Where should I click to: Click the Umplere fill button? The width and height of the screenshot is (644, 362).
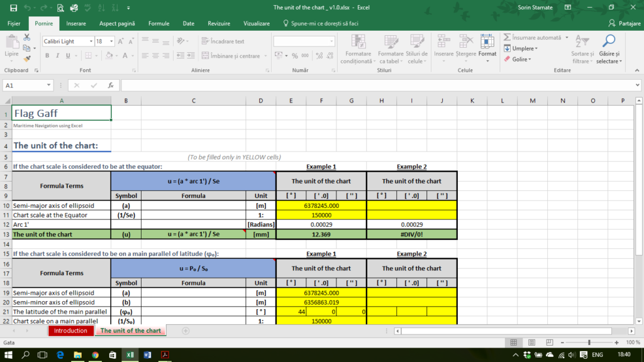[521, 48]
